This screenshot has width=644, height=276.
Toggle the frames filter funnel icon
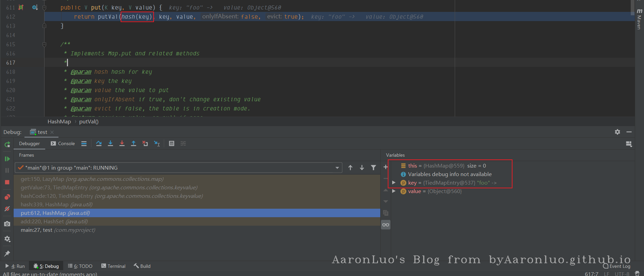click(373, 168)
